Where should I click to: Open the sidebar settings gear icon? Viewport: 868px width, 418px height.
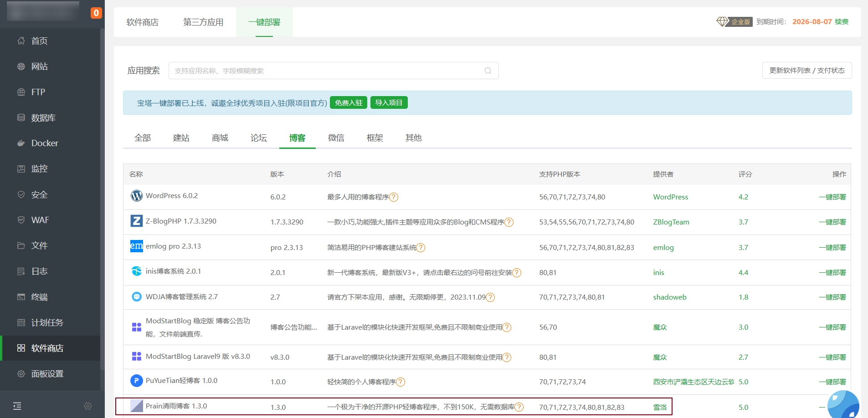pyautogui.click(x=88, y=406)
